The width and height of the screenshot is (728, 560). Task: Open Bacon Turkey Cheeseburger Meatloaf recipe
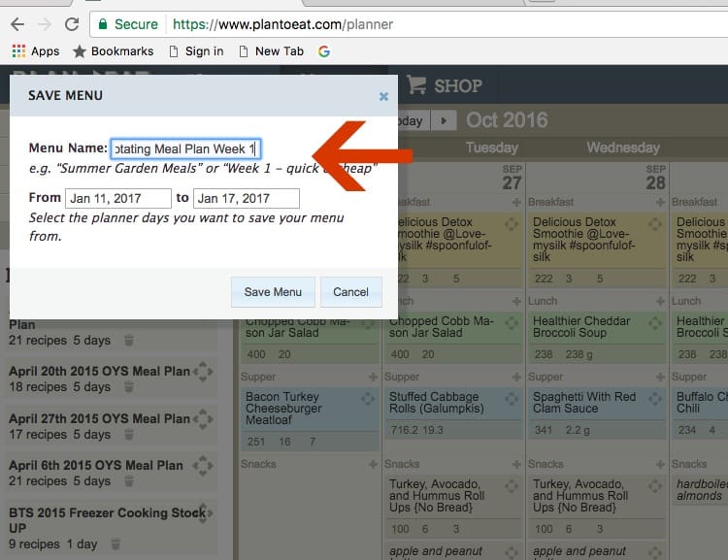point(283,409)
